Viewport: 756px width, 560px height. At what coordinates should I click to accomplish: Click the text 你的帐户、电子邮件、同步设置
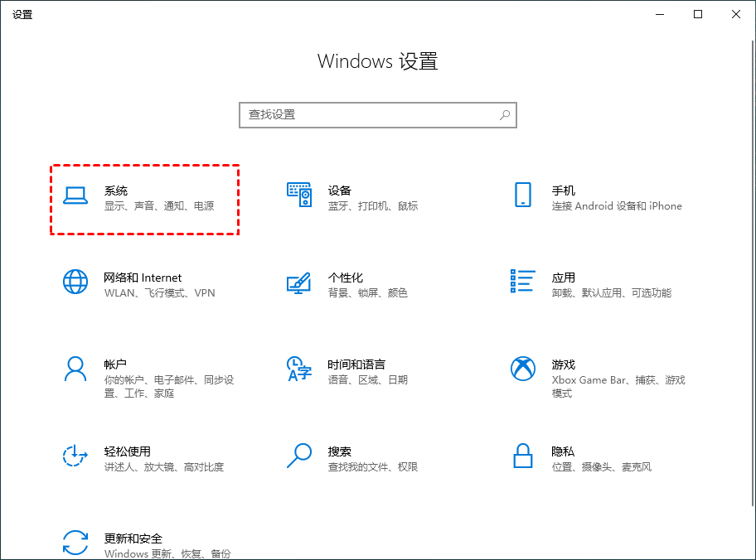[169, 387]
